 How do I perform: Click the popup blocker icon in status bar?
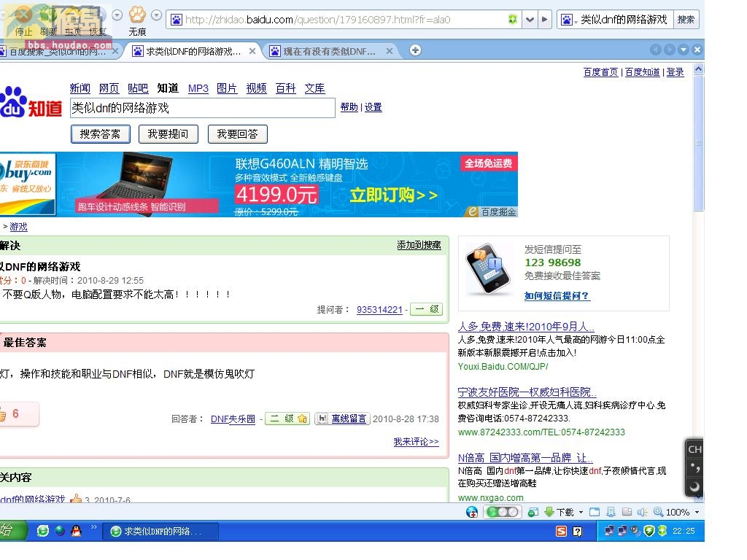533,512
